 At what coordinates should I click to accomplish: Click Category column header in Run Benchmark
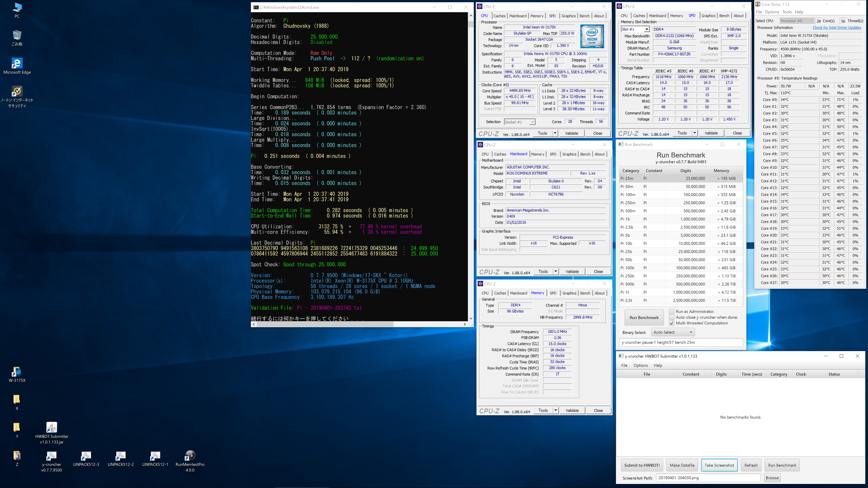(x=630, y=171)
